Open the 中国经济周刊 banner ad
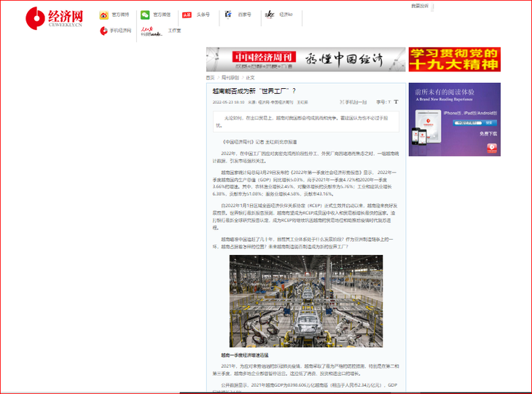 pyautogui.click(x=305, y=59)
